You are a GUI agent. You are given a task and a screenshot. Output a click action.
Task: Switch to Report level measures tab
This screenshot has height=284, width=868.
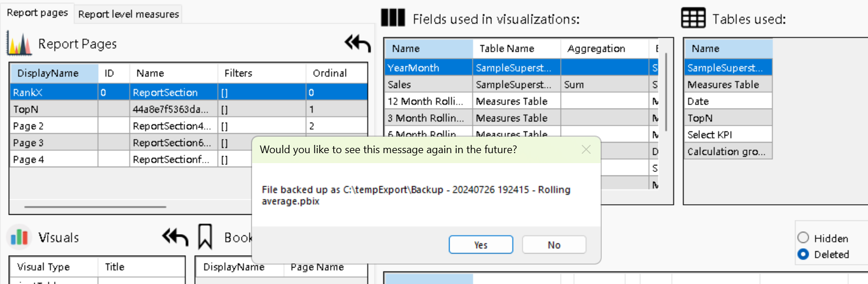coord(128,14)
